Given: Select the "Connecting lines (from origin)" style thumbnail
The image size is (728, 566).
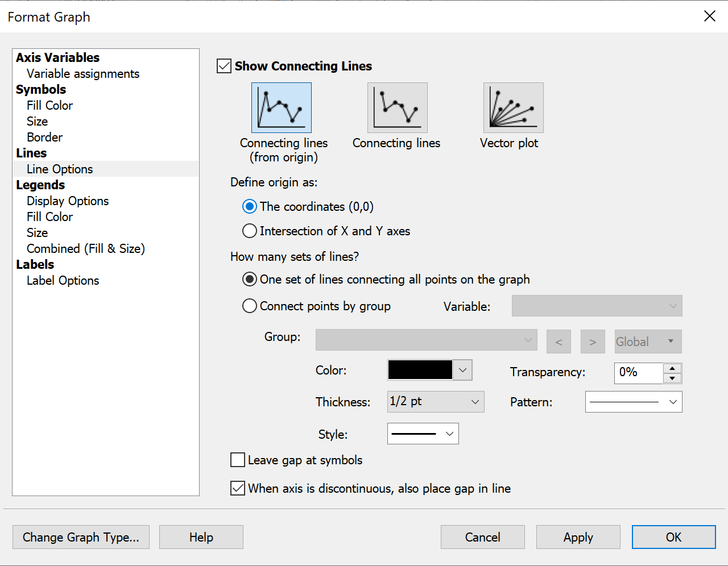Looking at the screenshot, I should point(282,107).
